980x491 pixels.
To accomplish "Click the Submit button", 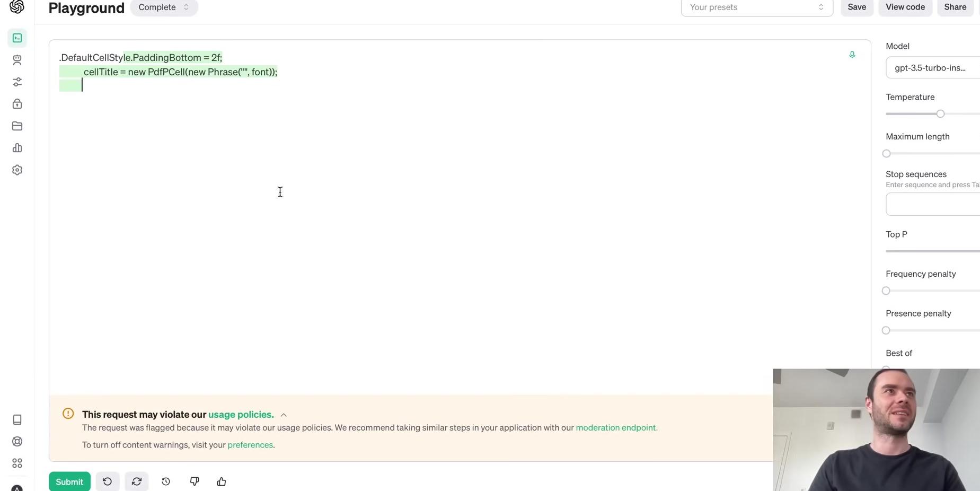I will [69, 481].
